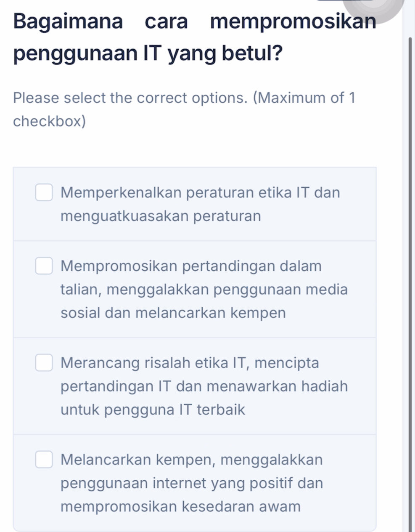This screenshot has width=415, height=532.
Task: Click the 'mempromosikan kesedaran awam' text line
Action: (x=180, y=506)
